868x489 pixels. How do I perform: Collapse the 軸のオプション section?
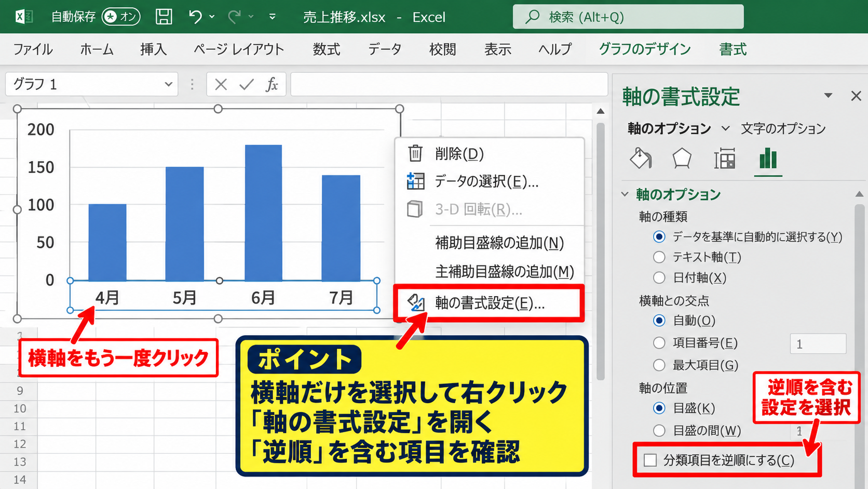(x=625, y=194)
